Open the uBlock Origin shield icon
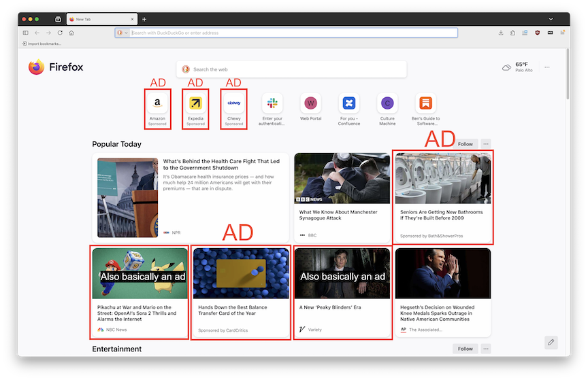 point(538,33)
